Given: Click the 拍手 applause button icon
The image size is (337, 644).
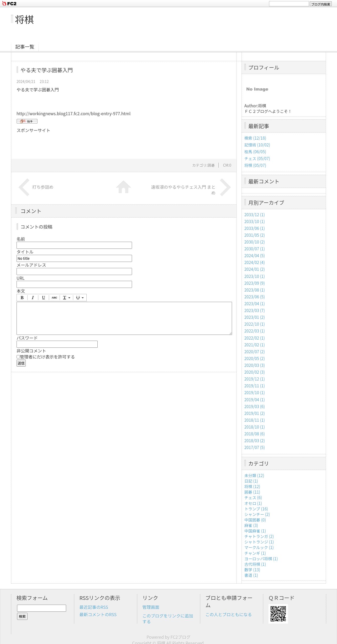Looking at the screenshot, I should point(27,121).
